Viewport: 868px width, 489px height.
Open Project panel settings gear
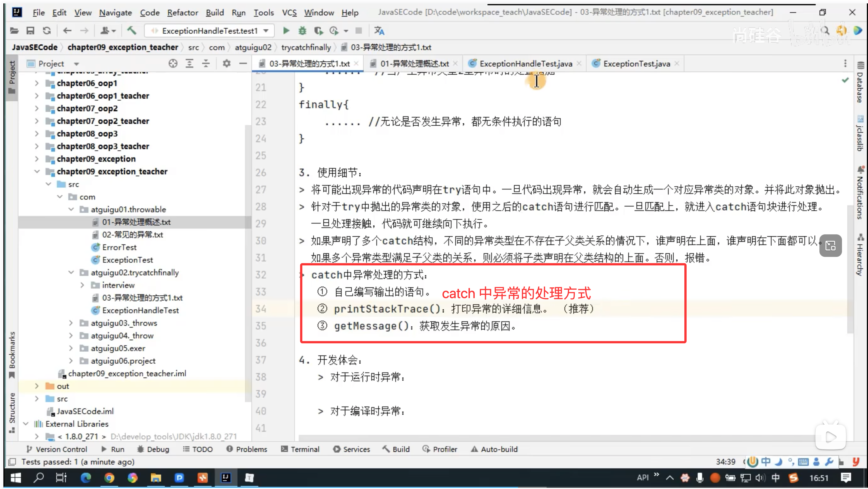226,63
